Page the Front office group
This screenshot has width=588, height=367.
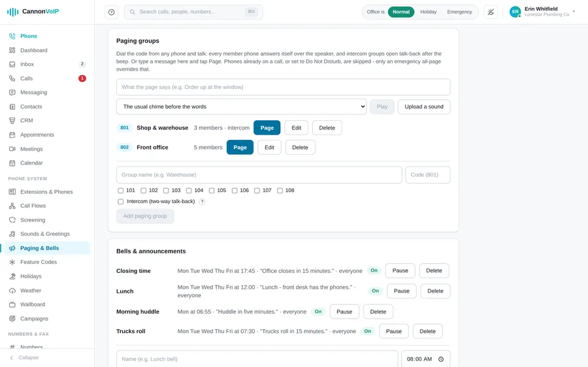click(240, 148)
